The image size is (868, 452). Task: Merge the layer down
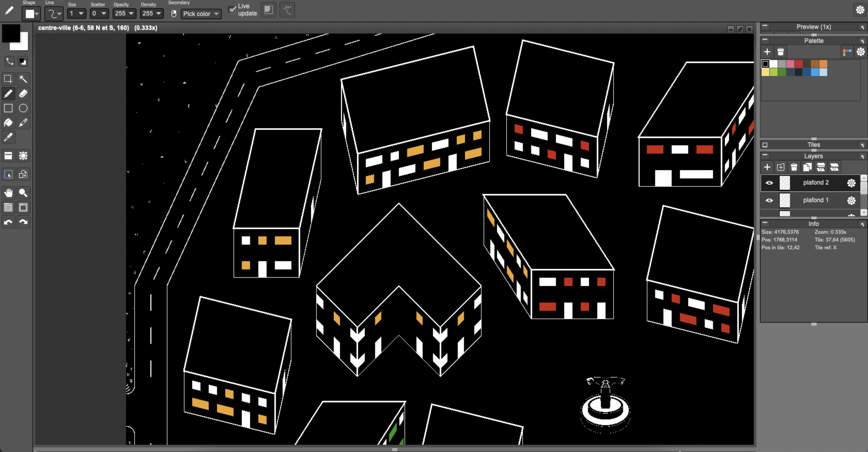(821, 167)
